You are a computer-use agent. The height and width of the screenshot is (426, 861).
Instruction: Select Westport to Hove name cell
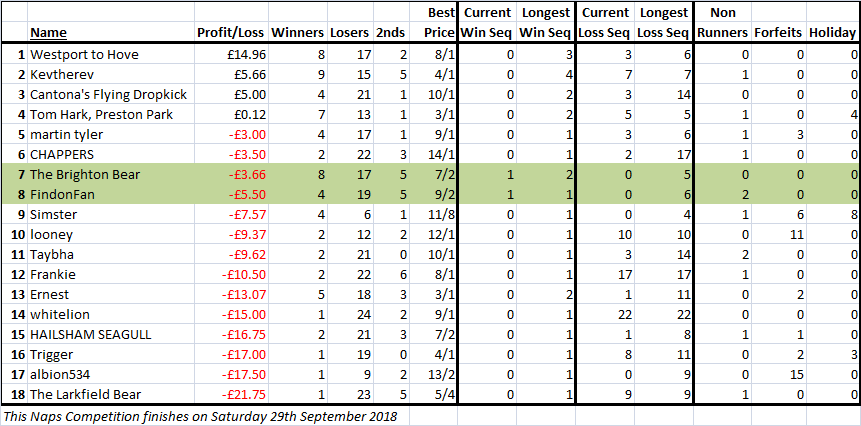point(111,54)
